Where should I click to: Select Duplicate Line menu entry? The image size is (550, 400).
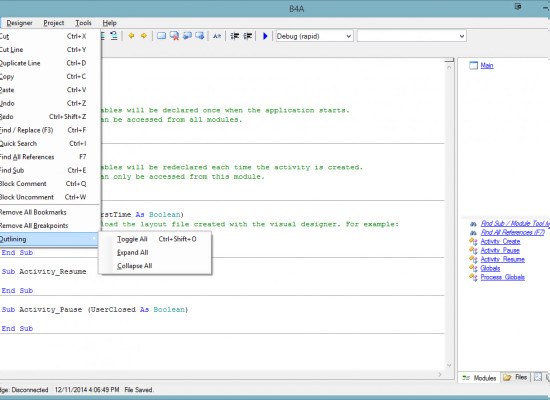(49, 63)
